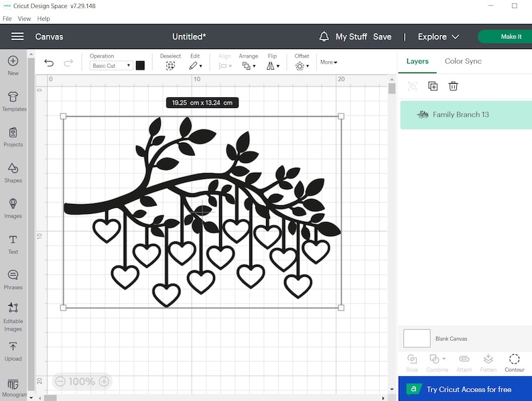Open the Explore machine dropdown

[x=438, y=37]
